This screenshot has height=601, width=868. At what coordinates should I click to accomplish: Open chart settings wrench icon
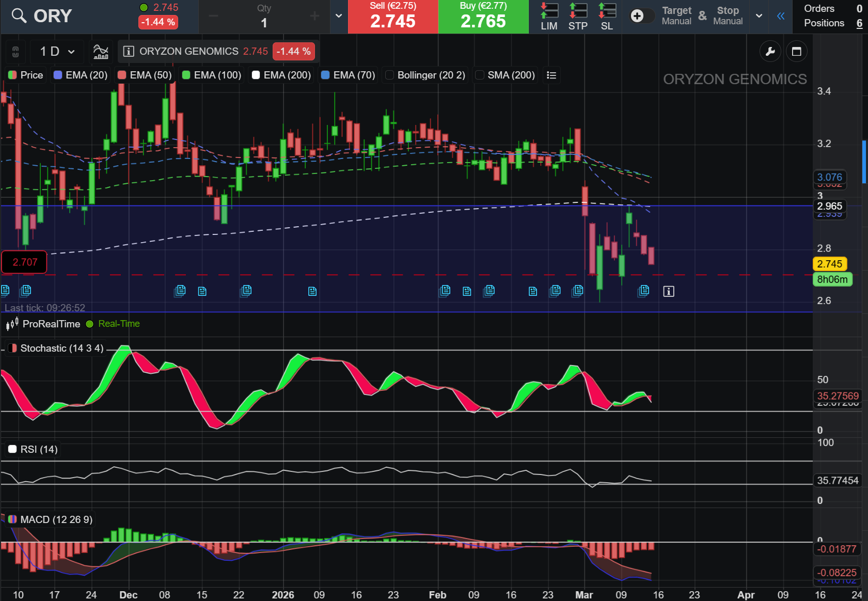(770, 52)
